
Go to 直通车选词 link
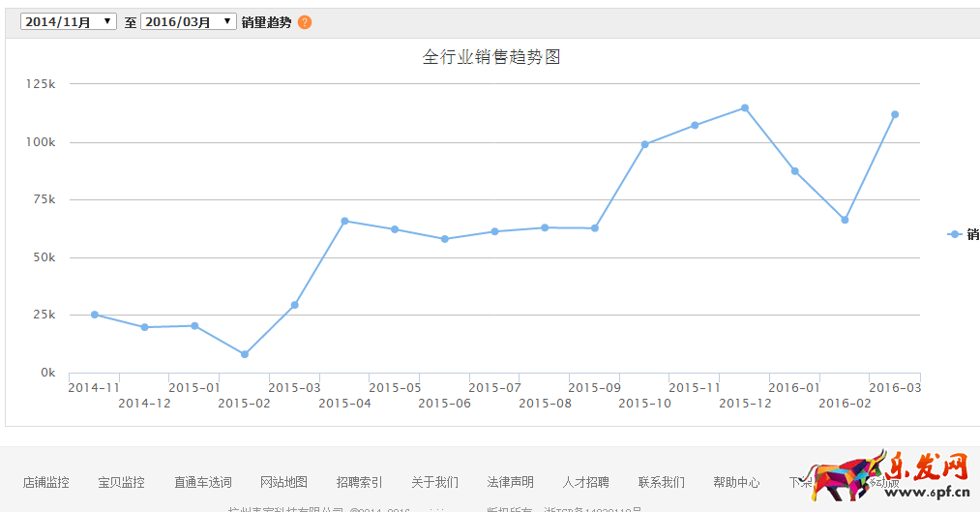point(203,482)
